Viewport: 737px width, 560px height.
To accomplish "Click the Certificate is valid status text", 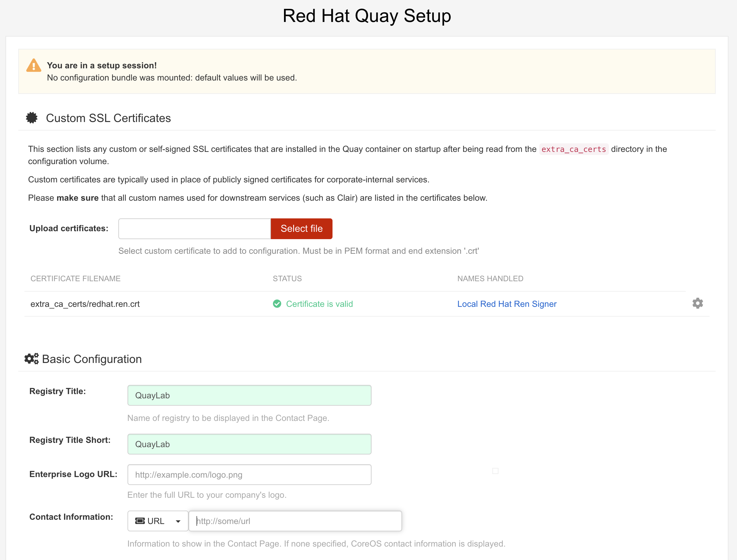I will (x=319, y=304).
